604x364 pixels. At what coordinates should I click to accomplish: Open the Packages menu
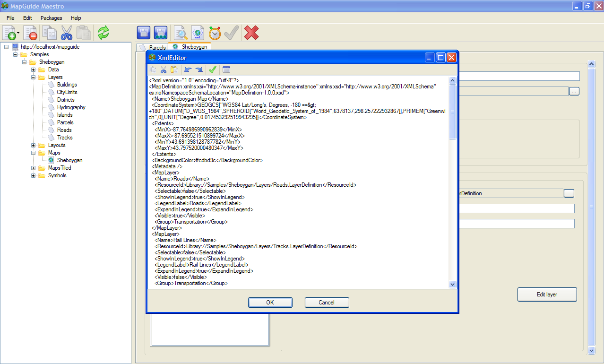click(x=52, y=18)
